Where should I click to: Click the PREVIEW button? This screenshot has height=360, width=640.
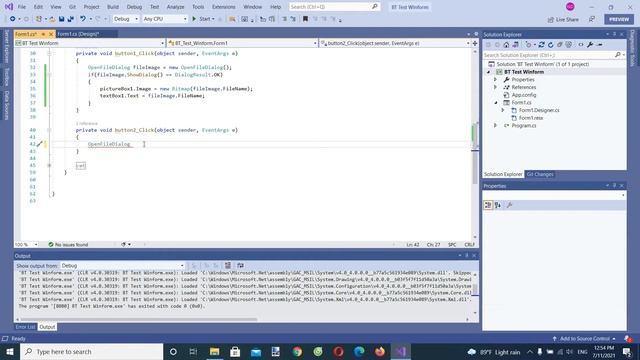[619, 19]
